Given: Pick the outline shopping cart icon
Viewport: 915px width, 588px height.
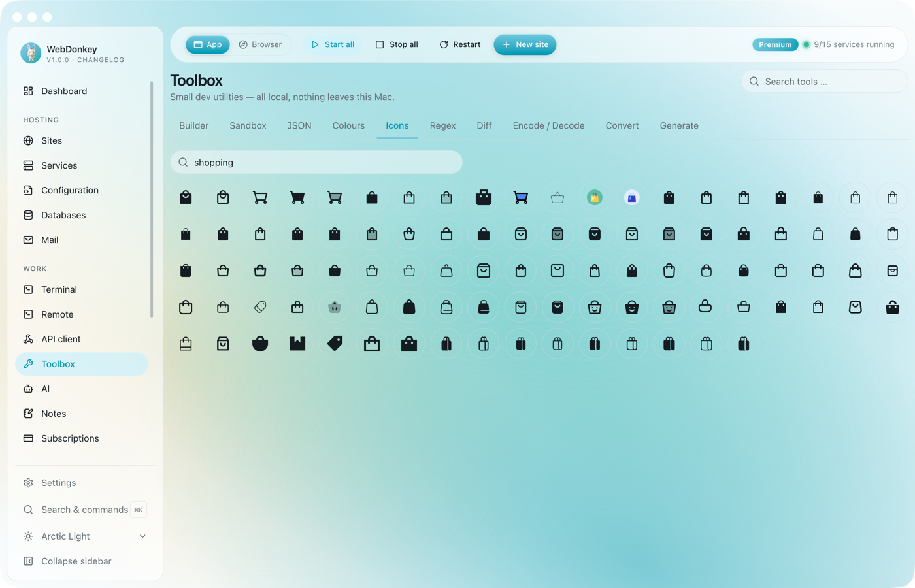Looking at the screenshot, I should (x=260, y=197).
